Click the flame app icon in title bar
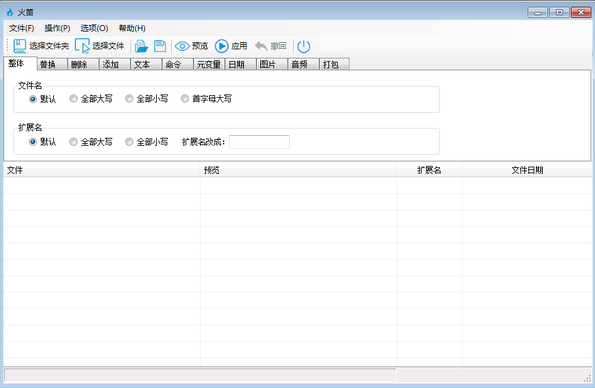 coord(10,12)
